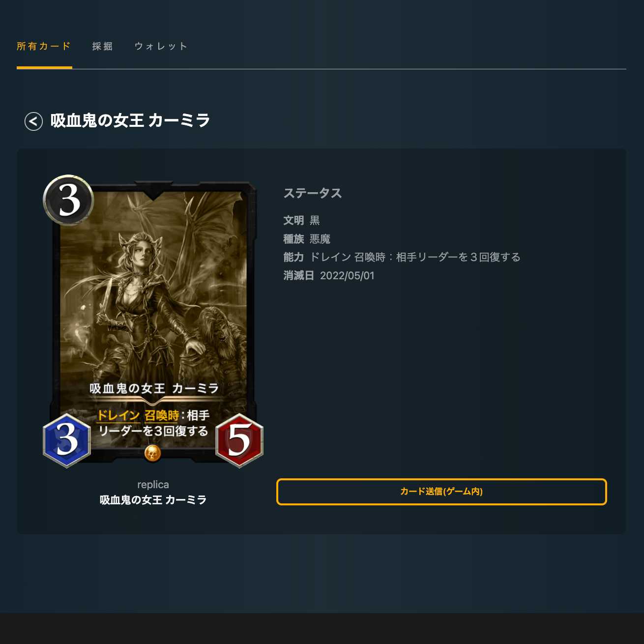Viewport: 644px width, 644px height.
Task: Click the back arrow circle icon
Action: coord(33,121)
